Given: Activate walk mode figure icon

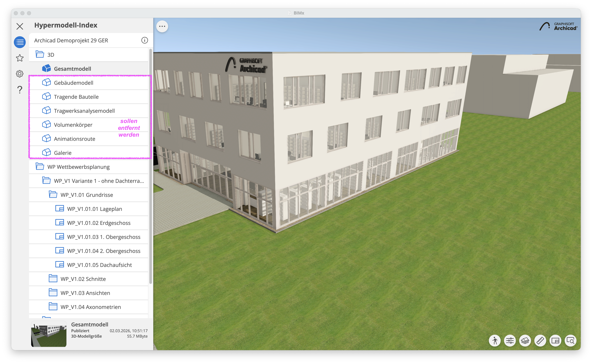Looking at the screenshot, I should click(495, 341).
